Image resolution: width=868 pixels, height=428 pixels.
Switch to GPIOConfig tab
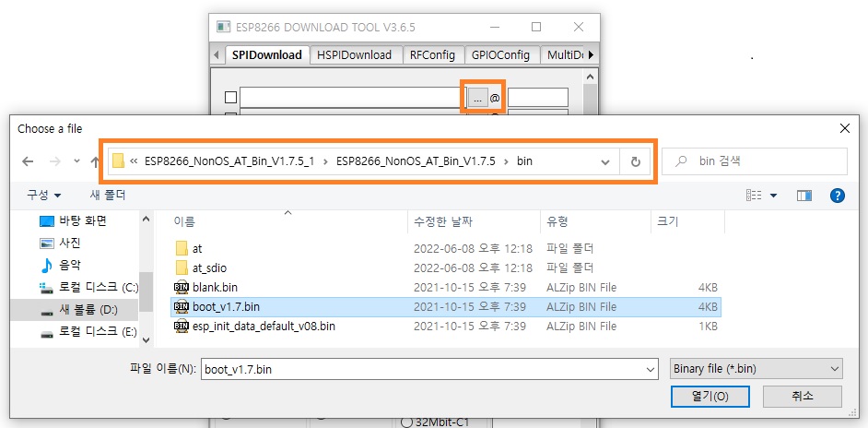500,55
